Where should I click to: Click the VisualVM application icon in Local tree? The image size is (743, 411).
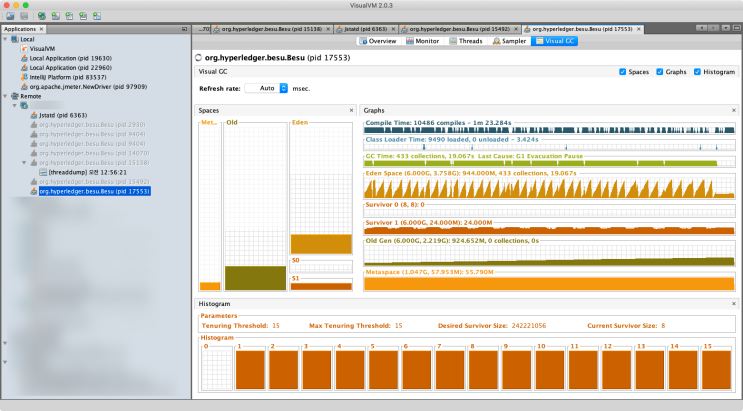24,49
